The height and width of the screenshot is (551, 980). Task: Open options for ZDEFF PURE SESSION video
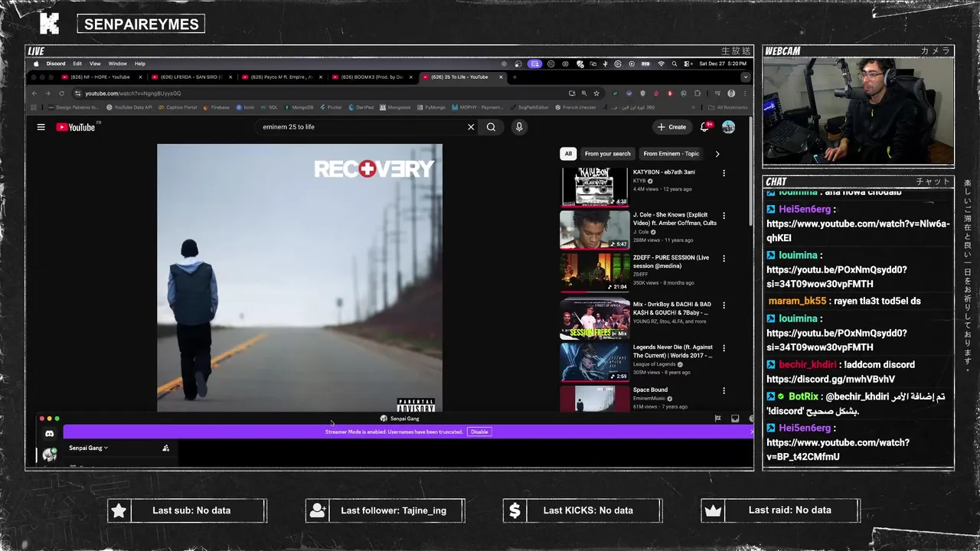point(724,259)
